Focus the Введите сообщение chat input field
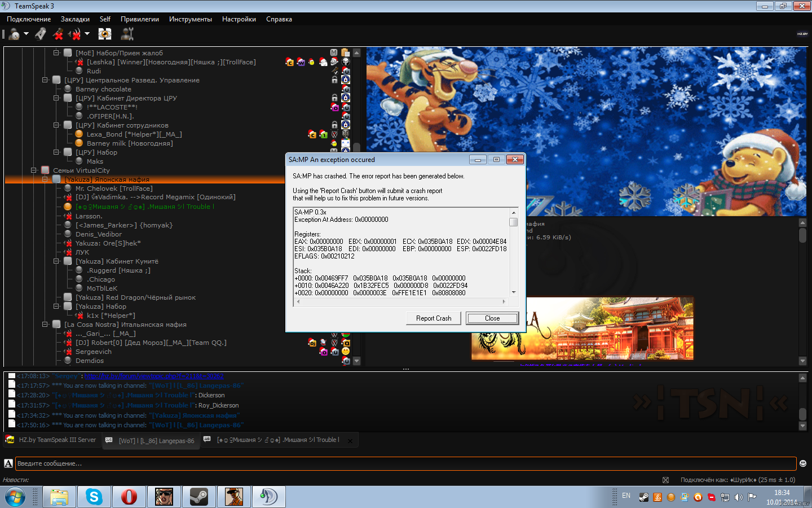The height and width of the screenshot is (508, 812). coord(405,463)
